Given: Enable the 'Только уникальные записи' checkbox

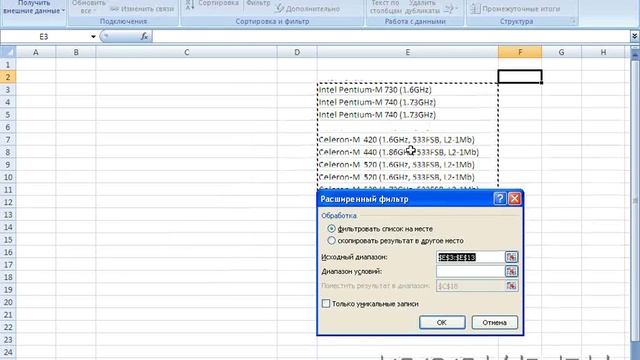Looking at the screenshot, I should pos(326,304).
